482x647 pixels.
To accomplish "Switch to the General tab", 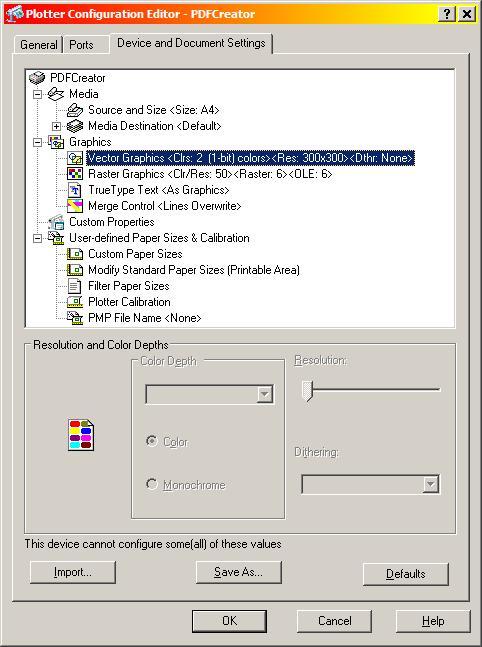I will [x=38, y=45].
